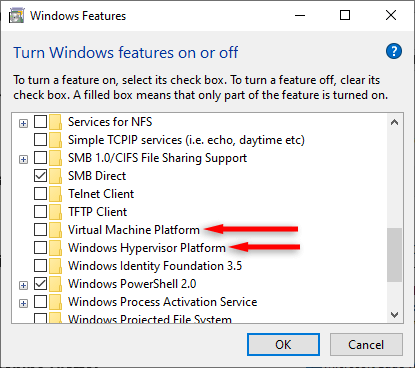Select the Windows Identity Foundation 3.5 label

tap(155, 266)
